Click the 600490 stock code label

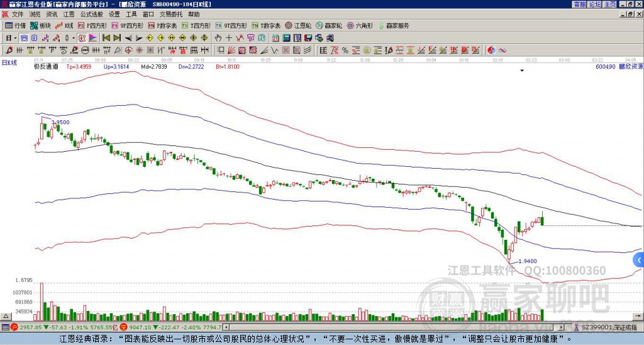606,67
